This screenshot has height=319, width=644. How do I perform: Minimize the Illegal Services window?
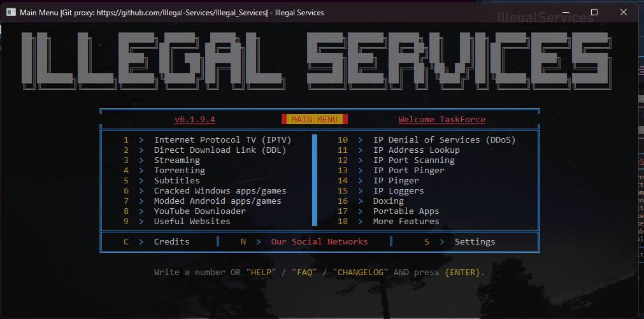(x=564, y=12)
